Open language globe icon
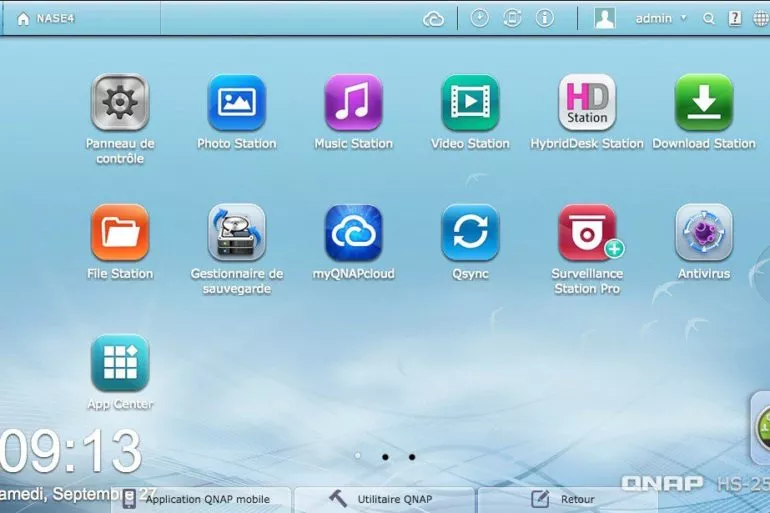 [761, 19]
